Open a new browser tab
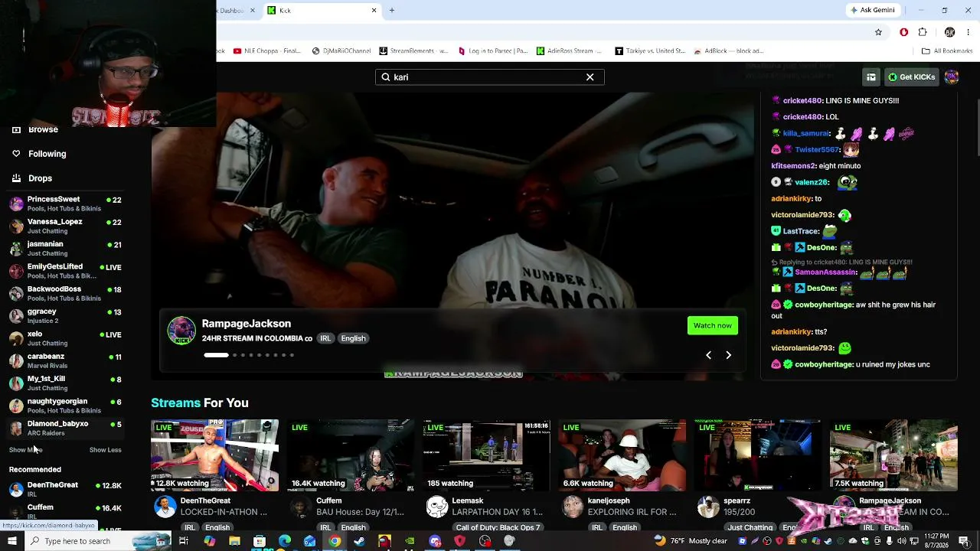Image resolution: width=980 pixels, height=551 pixels. (392, 11)
